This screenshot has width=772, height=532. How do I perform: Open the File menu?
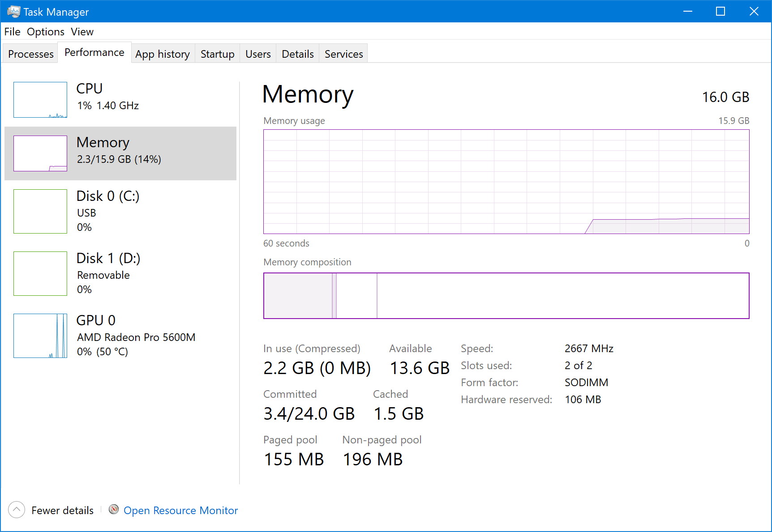pyautogui.click(x=13, y=32)
